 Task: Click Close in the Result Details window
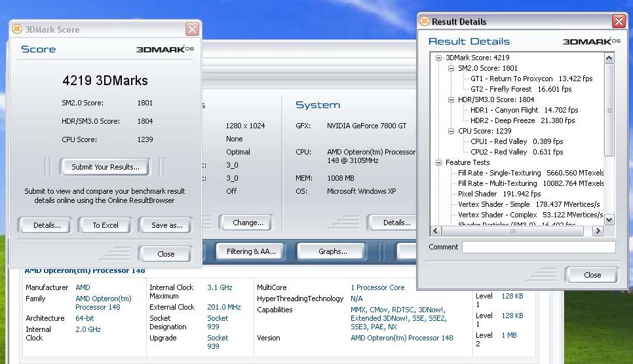tap(592, 275)
